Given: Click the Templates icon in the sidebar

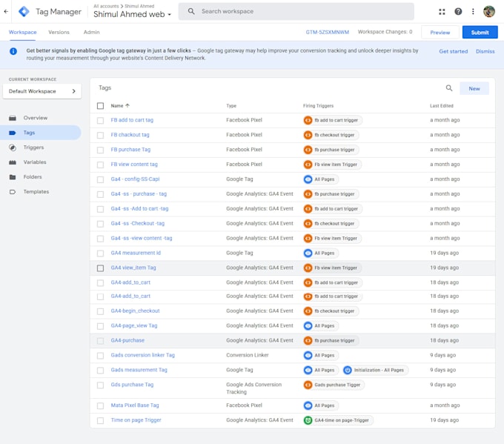Looking at the screenshot, I should (13, 192).
